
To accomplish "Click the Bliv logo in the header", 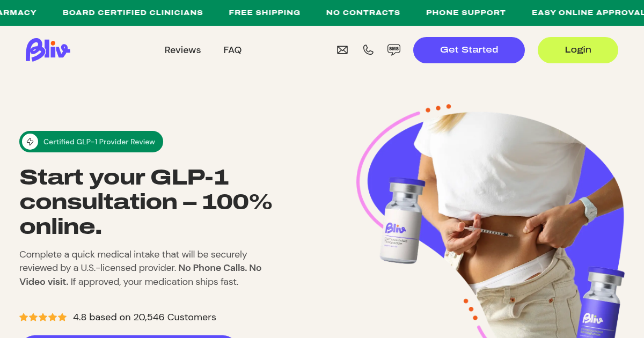I will [x=48, y=50].
